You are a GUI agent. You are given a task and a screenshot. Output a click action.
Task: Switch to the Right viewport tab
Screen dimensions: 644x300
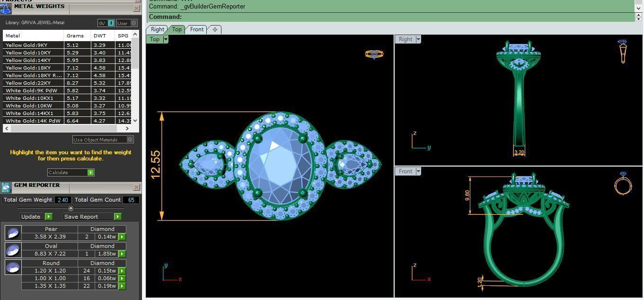(x=158, y=29)
